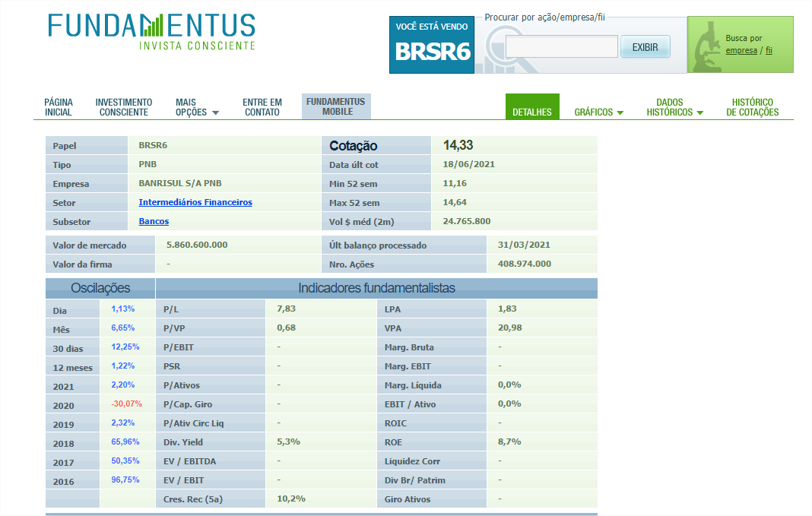Click Min 52 sem value 11,16
This screenshot has height=516, width=812.
pos(455,183)
